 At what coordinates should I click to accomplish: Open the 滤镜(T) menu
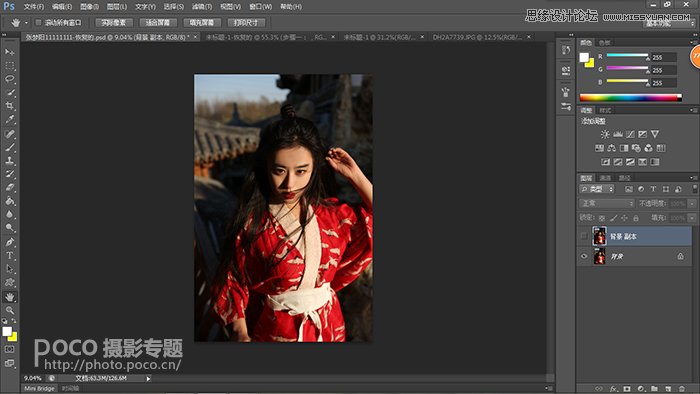[x=202, y=7]
